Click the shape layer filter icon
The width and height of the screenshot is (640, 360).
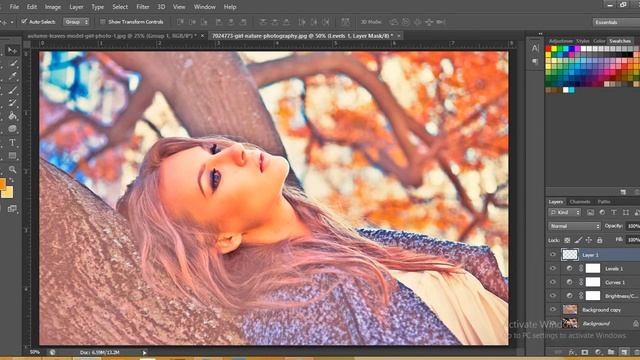click(x=626, y=212)
